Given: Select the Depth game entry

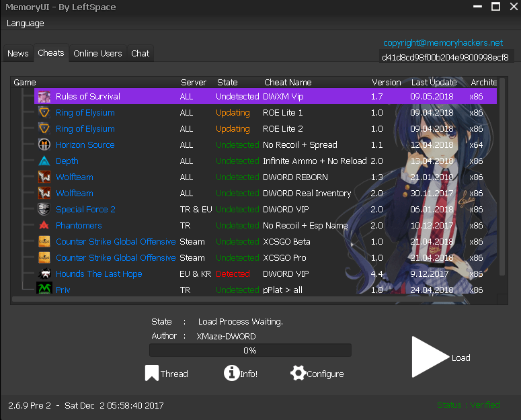Looking at the screenshot, I should 266,161.
